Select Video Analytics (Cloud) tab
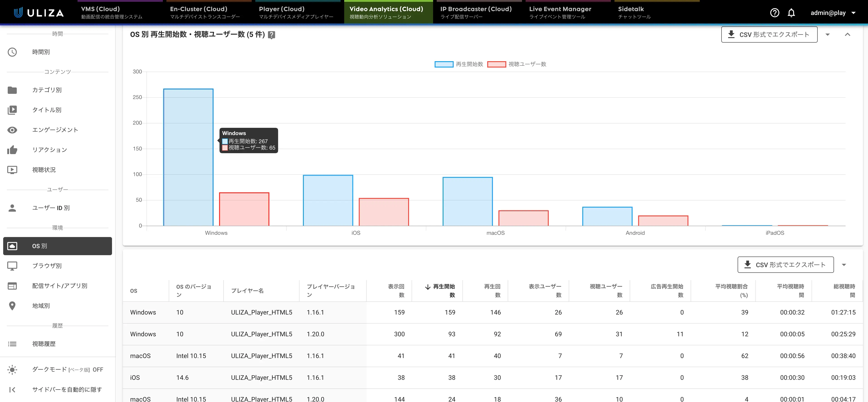The width and height of the screenshot is (868, 402). pos(388,12)
